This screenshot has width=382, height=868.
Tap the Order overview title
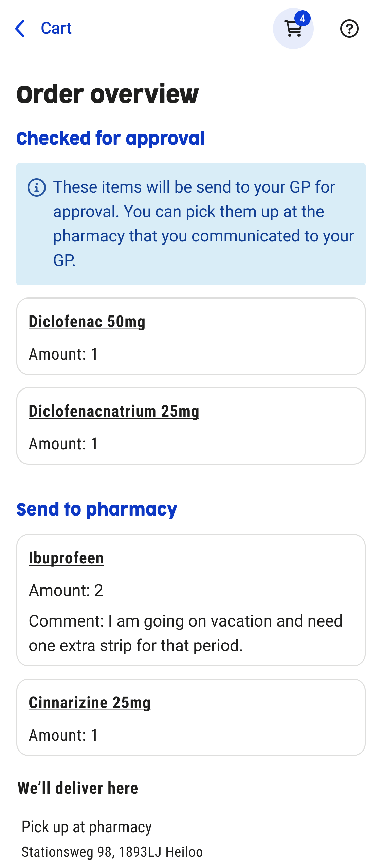tap(107, 94)
